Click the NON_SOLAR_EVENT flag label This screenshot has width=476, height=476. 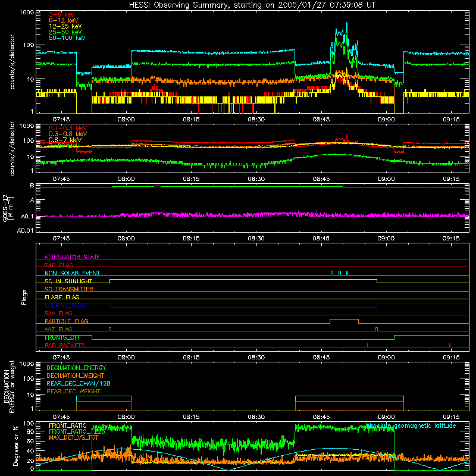pyautogui.click(x=72, y=273)
